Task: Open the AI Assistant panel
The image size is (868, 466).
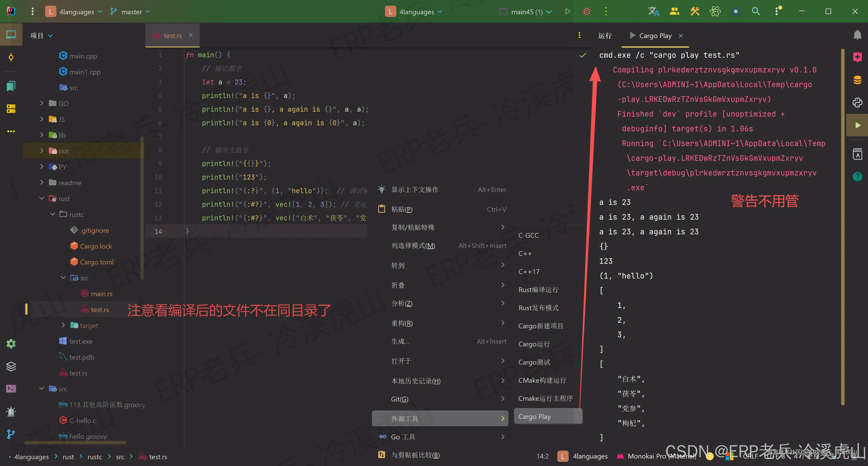Action: coord(858,57)
